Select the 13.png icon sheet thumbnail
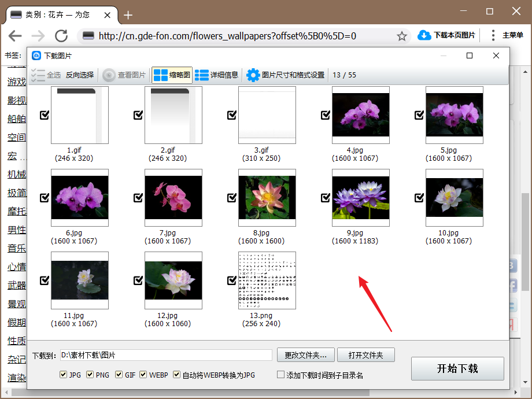This screenshot has width=532, height=399. [x=267, y=280]
